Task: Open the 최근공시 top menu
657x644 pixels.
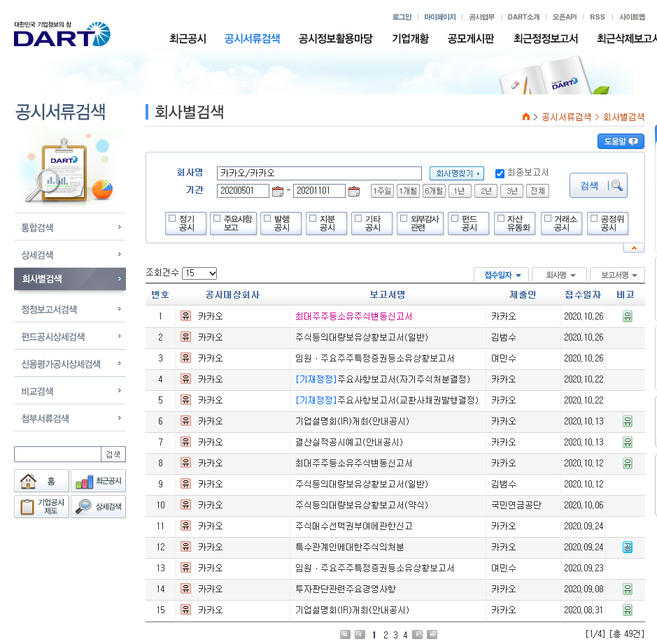Action: (x=188, y=39)
